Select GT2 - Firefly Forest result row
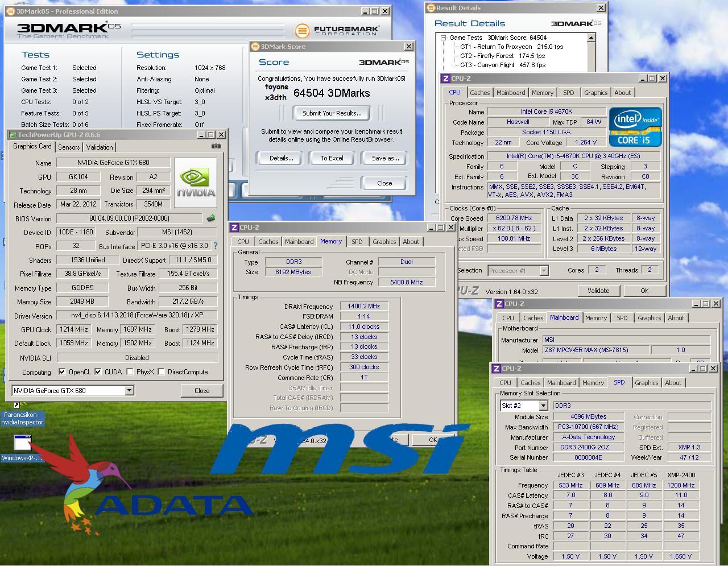This screenshot has height=566, width=728. pos(502,56)
